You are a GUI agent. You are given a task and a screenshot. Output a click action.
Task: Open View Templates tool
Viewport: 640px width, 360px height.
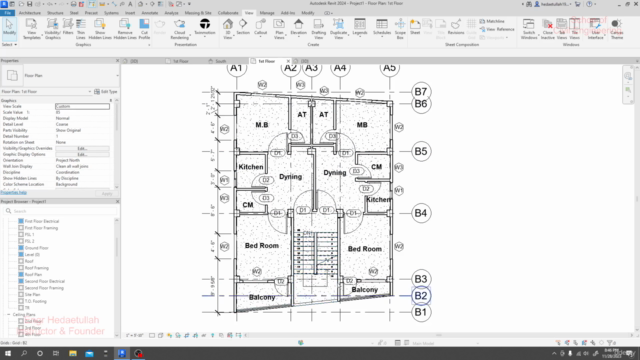point(31,29)
